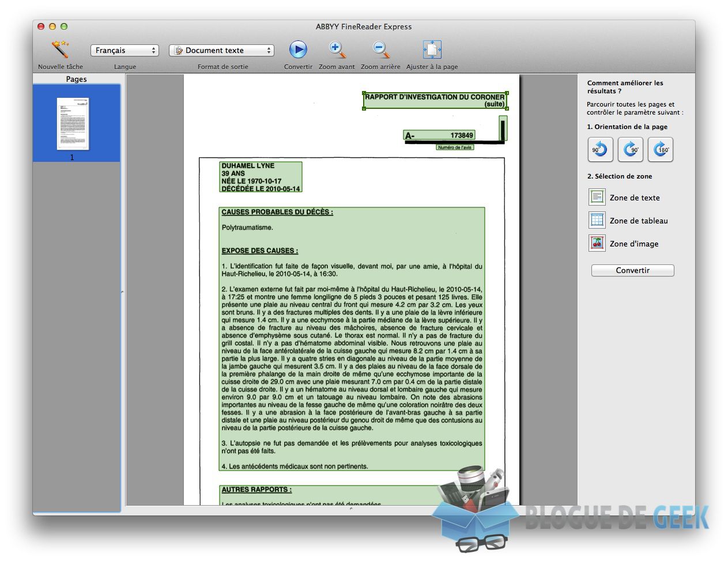The height and width of the screenshot is (561, 728).
Task: Click the Ajuster à la page label
Action: pos(432,67)
